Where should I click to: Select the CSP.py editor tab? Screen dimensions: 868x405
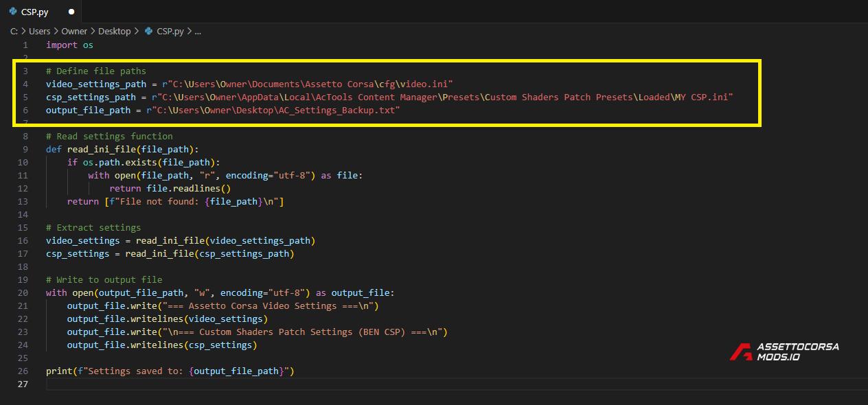tap(41, 12)
